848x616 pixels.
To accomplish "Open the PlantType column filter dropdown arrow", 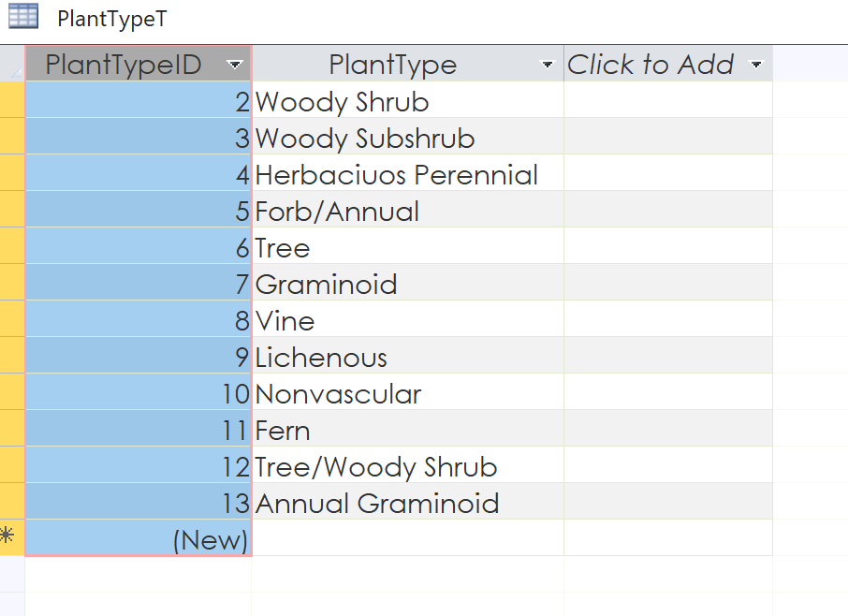I will pos(548,65).
